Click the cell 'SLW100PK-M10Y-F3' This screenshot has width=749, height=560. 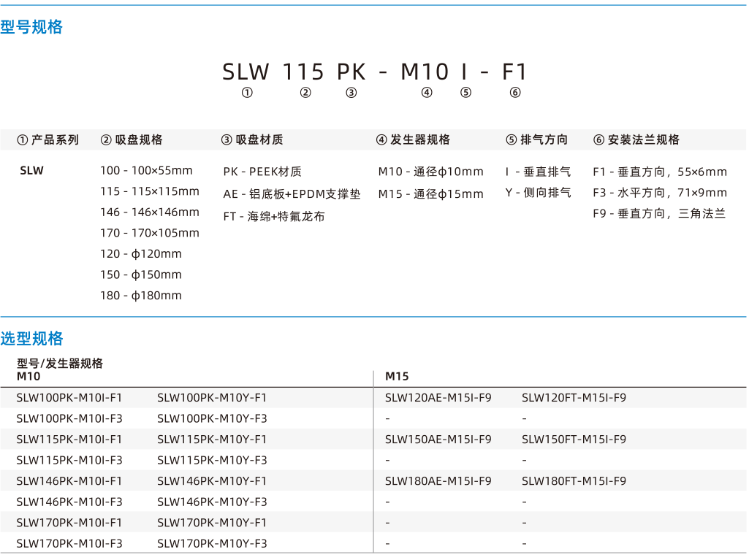(212, 418)
